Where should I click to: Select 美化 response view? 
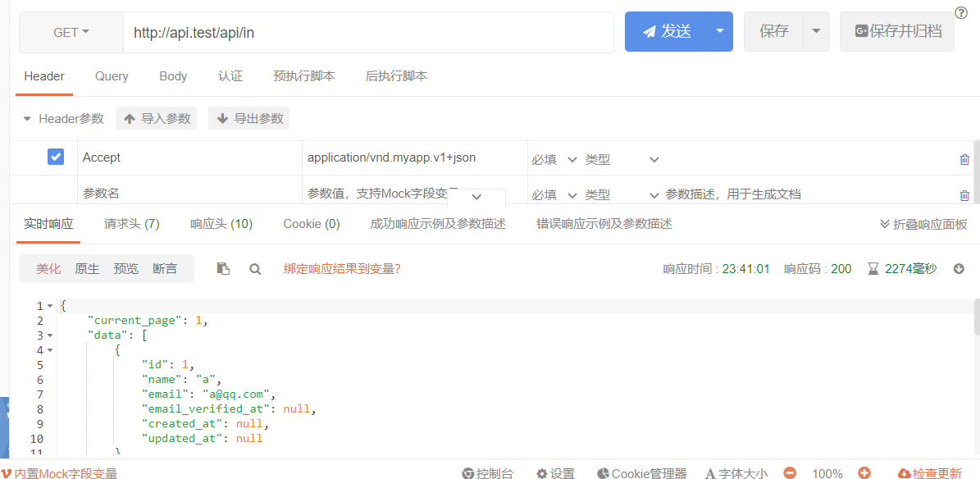48,269
